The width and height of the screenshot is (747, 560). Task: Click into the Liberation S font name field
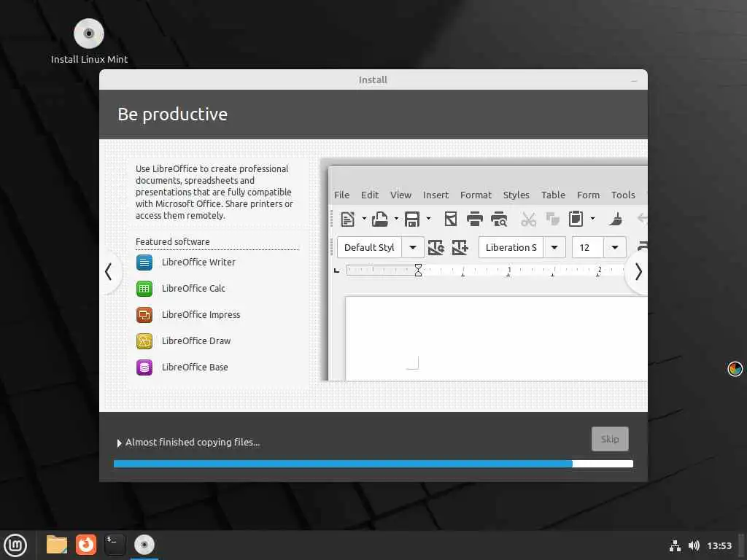[x=511, y=248]
